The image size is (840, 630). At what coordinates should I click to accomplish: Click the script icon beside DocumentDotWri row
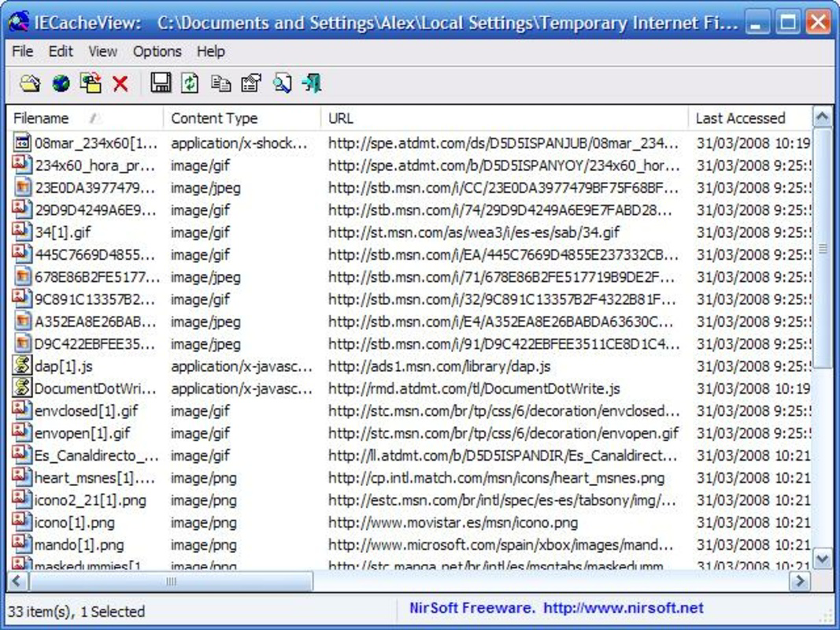21,388
